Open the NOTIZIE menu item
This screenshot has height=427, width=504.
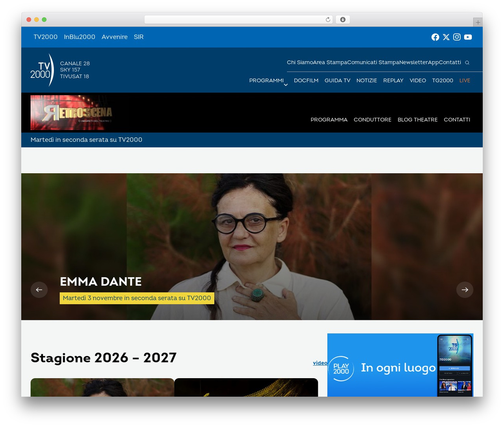pyautogui.click(x=367, y=80)
